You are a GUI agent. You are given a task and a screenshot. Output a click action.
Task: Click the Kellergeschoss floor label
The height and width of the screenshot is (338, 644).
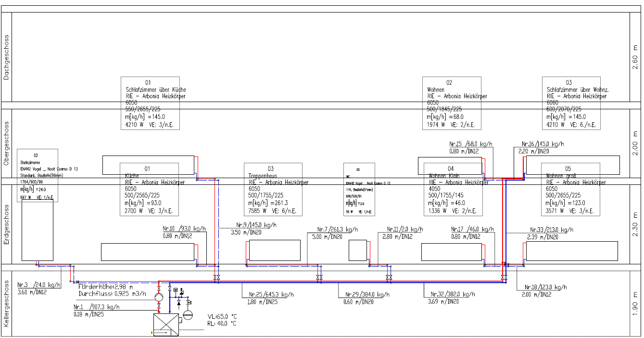(x=6, y=303)
